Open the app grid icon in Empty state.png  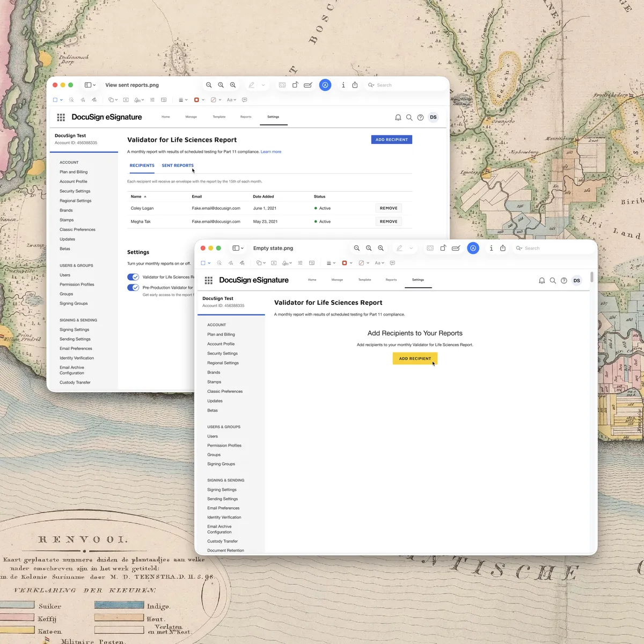209,280
